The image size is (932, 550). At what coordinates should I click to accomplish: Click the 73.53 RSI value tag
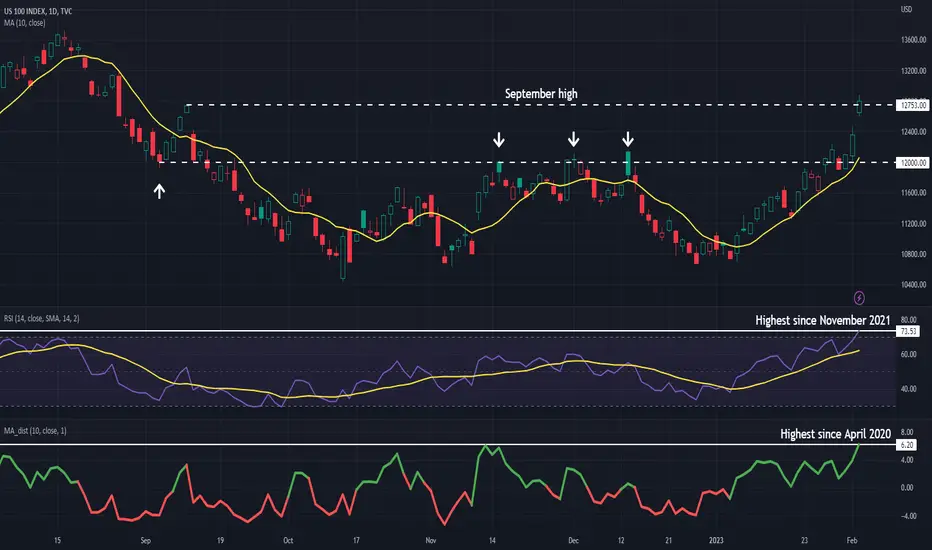click(x=908, y=331)
